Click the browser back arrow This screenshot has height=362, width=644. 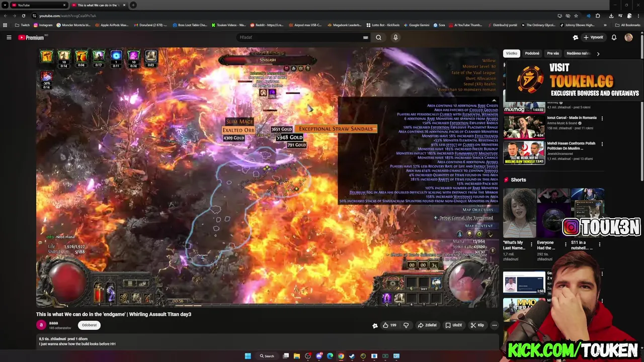[5, 16]
